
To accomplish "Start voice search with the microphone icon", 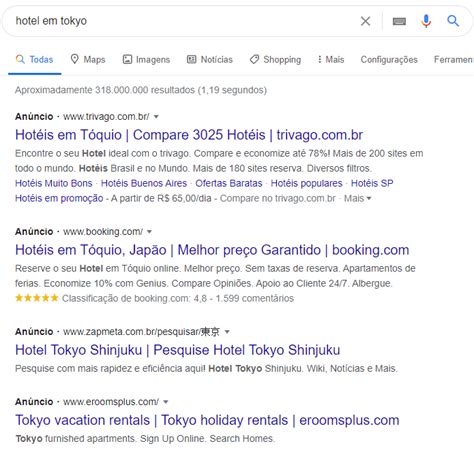I will click(426, 21).
